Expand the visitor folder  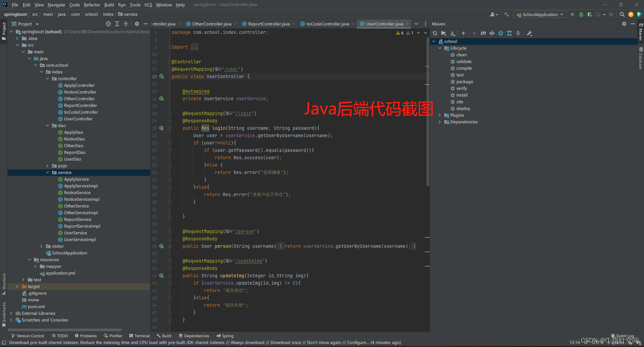tap(42, 246)
